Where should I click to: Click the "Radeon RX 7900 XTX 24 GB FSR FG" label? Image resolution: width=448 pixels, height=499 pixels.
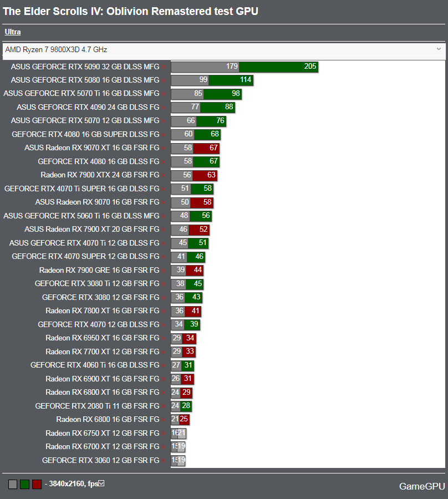pos(100,175)
